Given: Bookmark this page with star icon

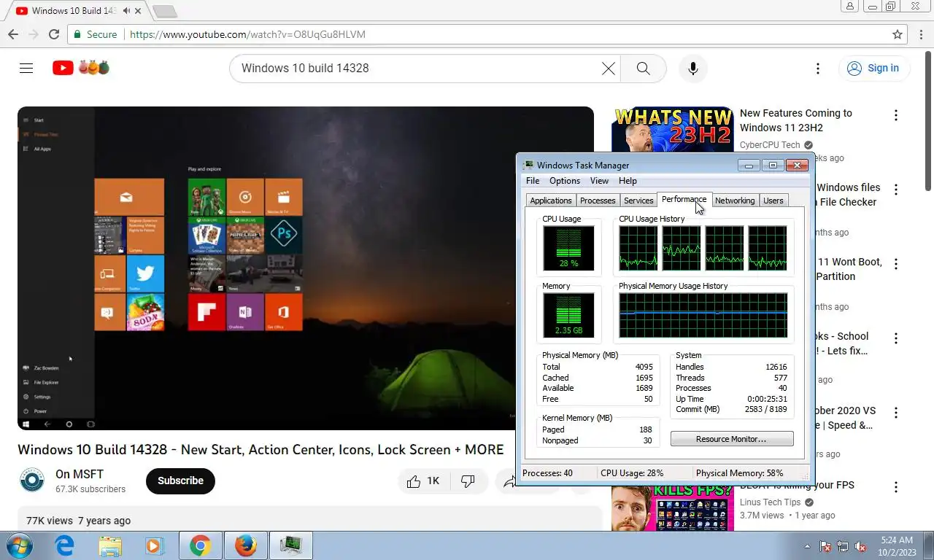Looking at the screenshot, I should (x=898, y=34).
